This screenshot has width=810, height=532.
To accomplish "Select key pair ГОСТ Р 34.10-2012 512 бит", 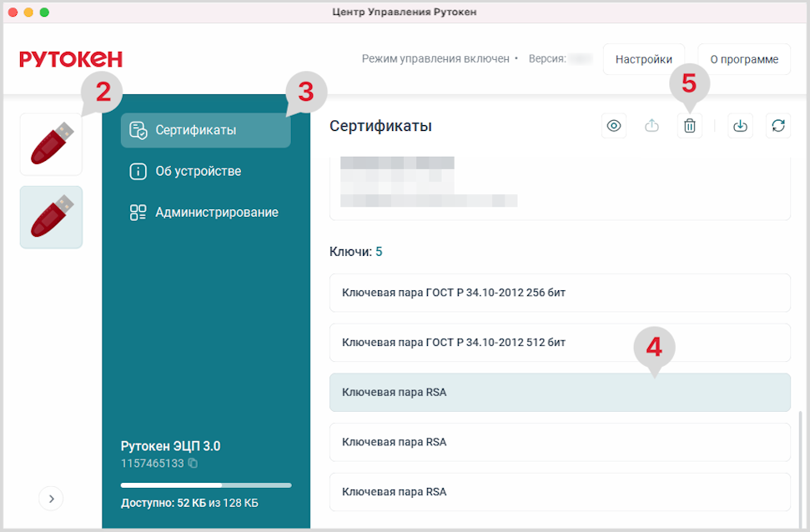I will click(559, 343).
